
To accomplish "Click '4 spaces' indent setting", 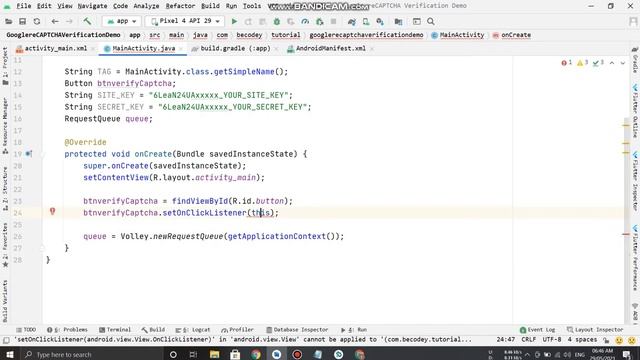I will [582, 340].
